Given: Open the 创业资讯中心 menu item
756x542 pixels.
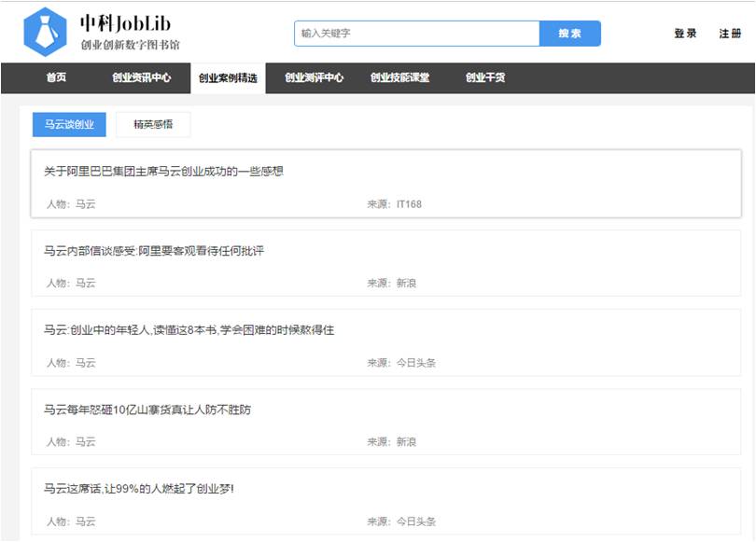Looking at the screenshot, I should tap(142, 77).
